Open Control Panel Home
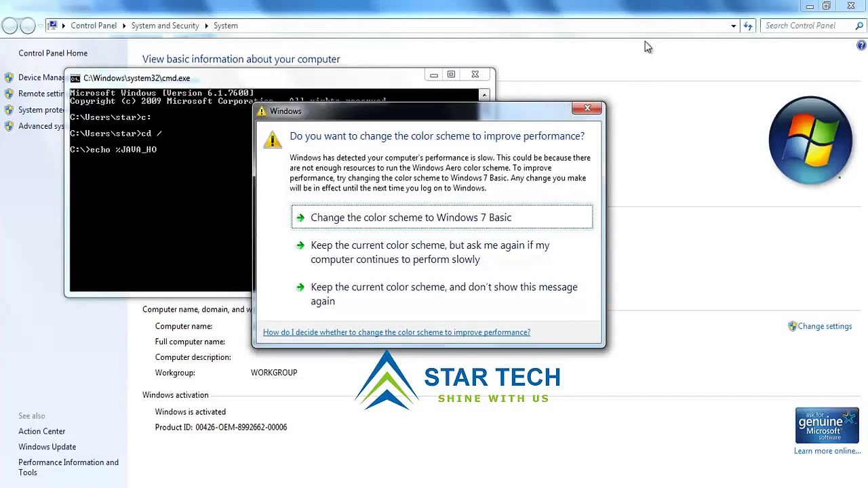 pyautogui.click(x=53, y=53)
